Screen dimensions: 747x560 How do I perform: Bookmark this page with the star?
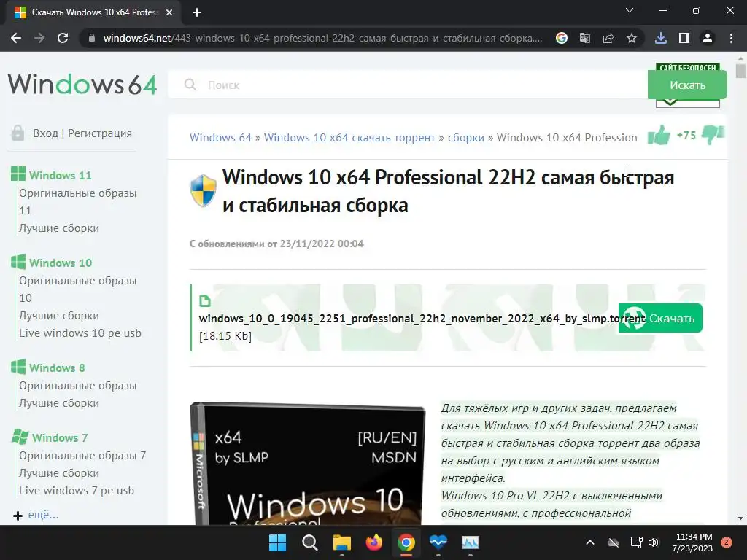632,38
